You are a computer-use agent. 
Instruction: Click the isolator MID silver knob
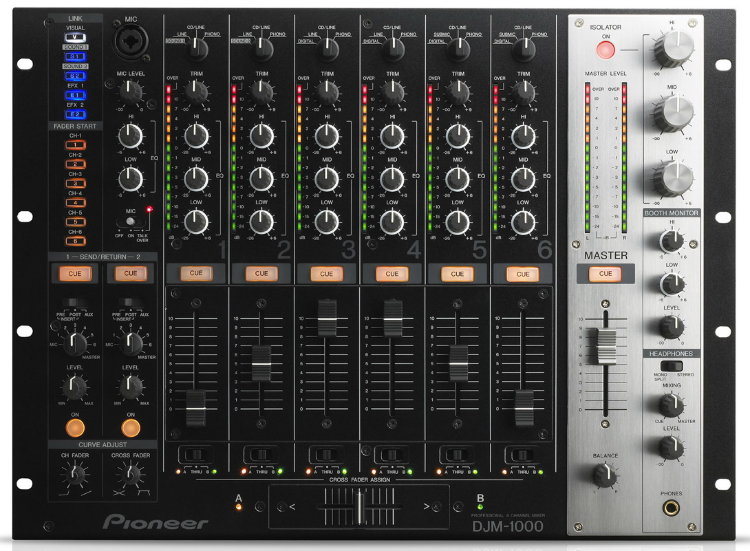click(674, 114)
